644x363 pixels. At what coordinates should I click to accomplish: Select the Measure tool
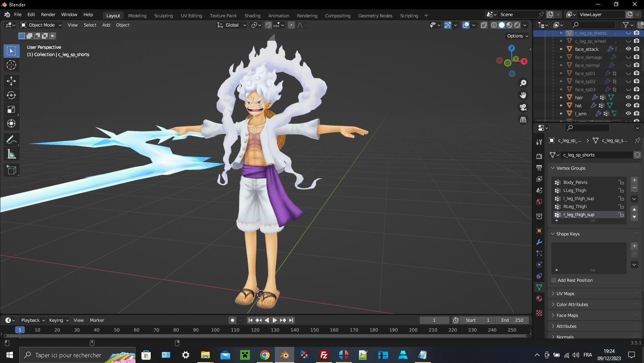[11, 154]
